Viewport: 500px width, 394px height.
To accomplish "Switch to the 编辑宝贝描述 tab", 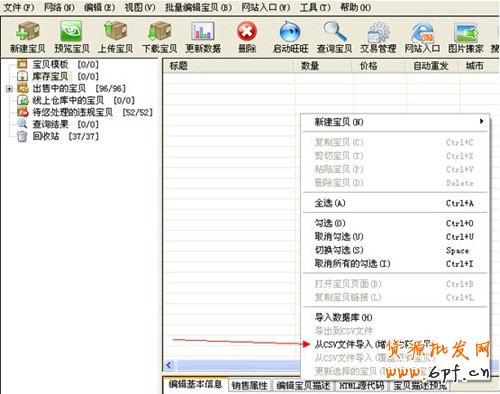I will click(x=303, y=386).
